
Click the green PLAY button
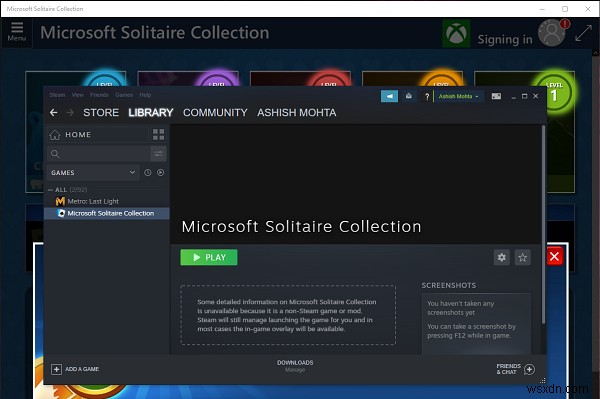click(209, 257)
